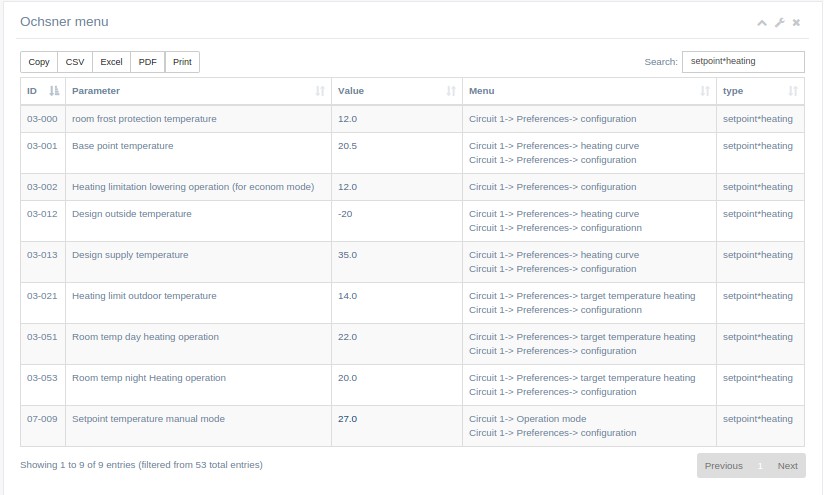Sort table by the ID column sort icon
The image size is (824, 495).
[54, 91]
